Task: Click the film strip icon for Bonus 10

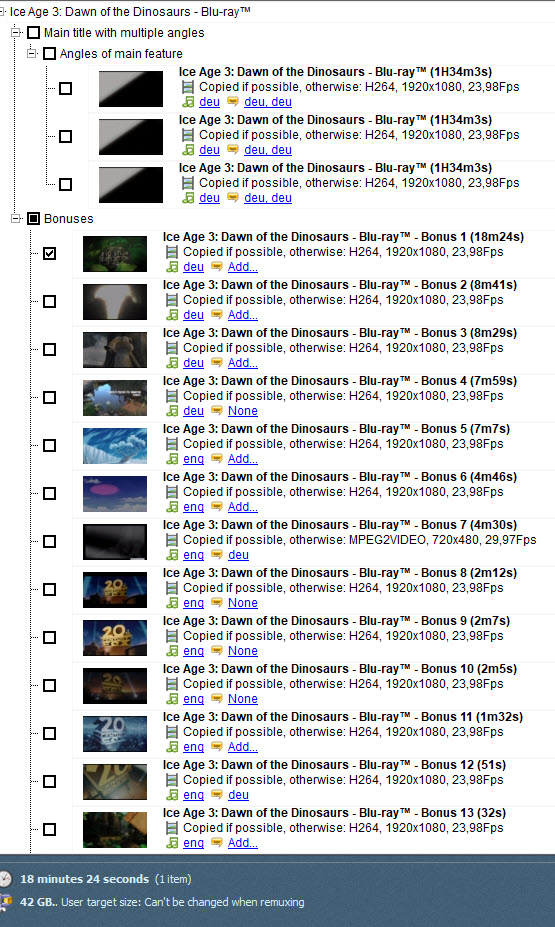Action: pos(171,683)
